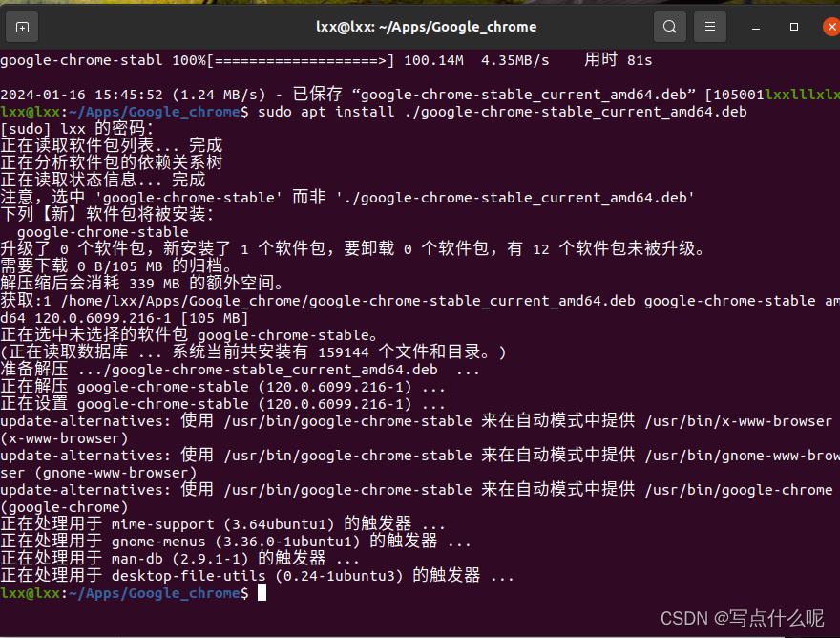Click the download progress bar at 100%
Viewport: 840px width, 638px height.
[301, 60]
